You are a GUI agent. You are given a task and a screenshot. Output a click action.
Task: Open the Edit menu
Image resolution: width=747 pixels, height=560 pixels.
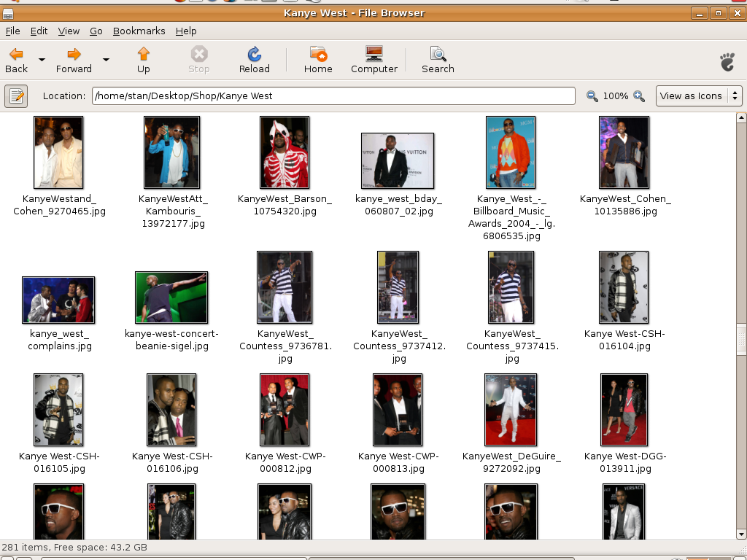[39, 31]
